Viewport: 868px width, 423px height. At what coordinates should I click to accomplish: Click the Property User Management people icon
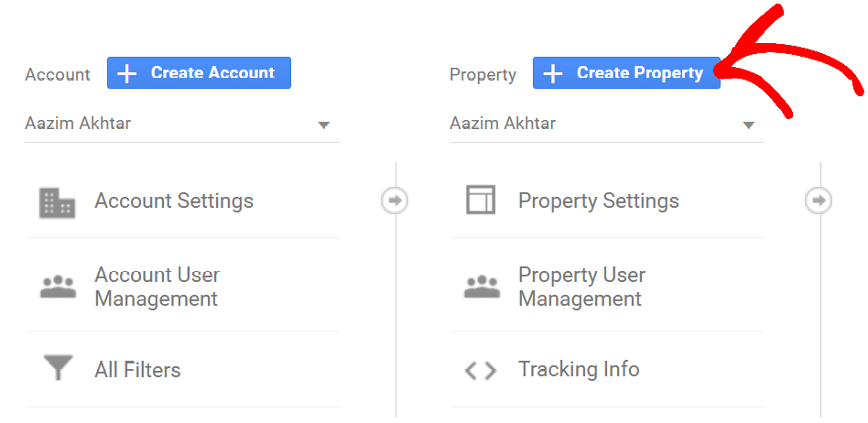click(x=482, y=287)
